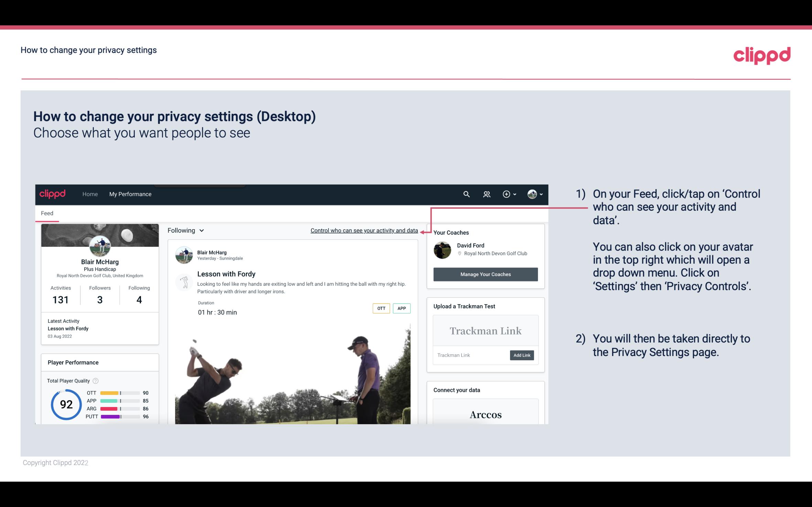Select My Performance tab in nav
The image size is (812, 507).
[130, 194]
